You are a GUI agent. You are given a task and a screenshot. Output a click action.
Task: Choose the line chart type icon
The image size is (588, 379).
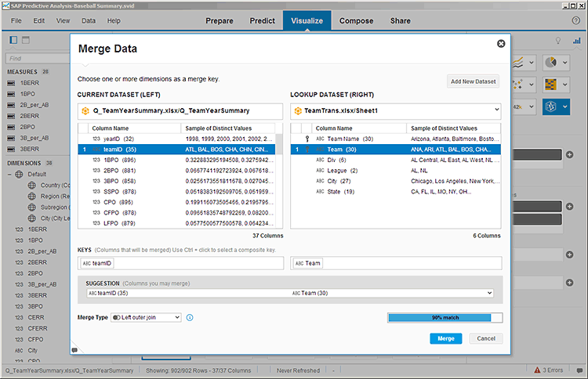click(x=518, y=63)
